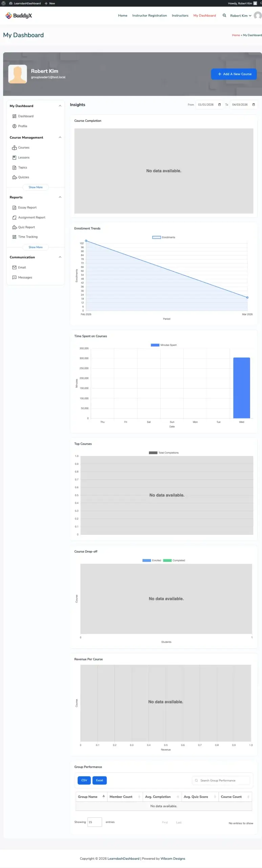The width and height of the screenshot is (262, 868).
Task: Open the LearndashDashboard site menu in the admin bar
Action: pyautogui.click(x=25, y=3)
